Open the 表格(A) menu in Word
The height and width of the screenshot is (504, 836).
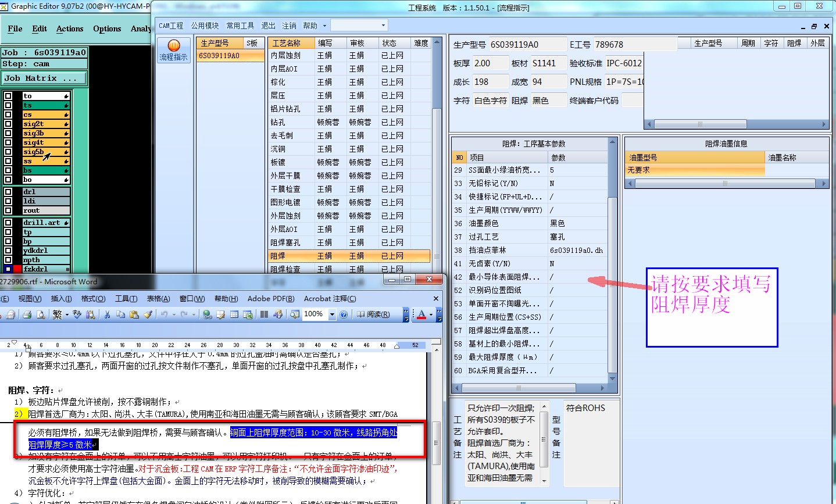(158, 299)
